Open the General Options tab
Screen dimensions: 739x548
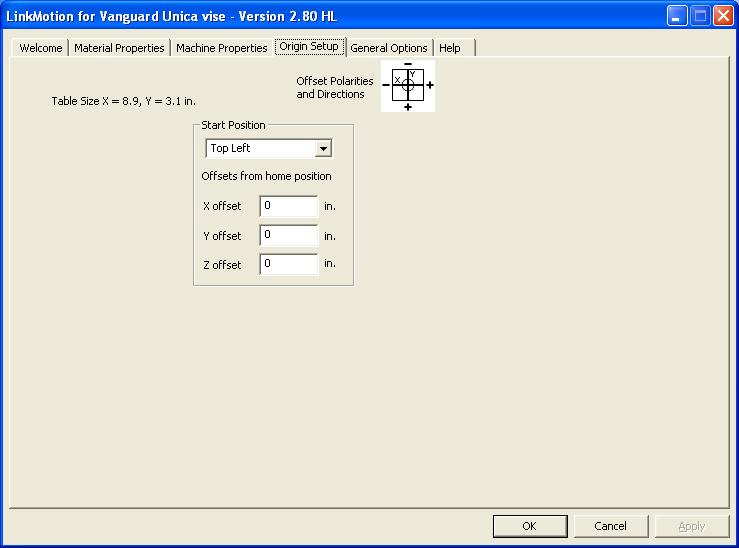tap(389, 48)
